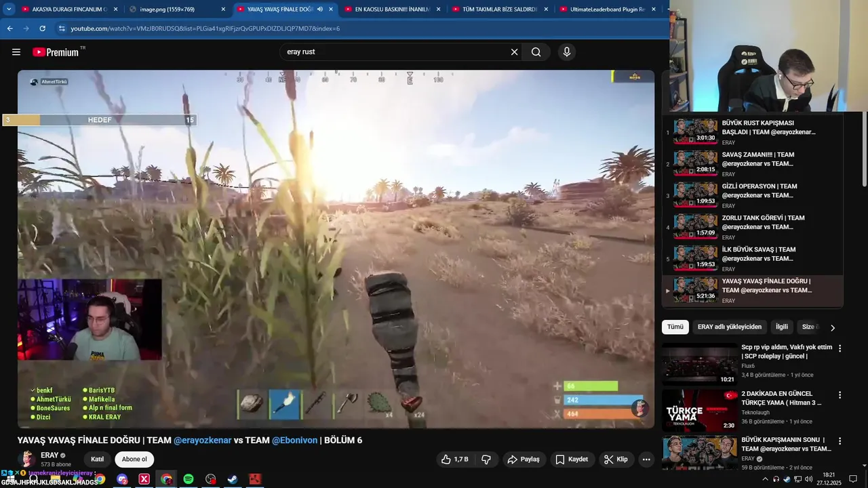Open network icon in system tray

797,479
